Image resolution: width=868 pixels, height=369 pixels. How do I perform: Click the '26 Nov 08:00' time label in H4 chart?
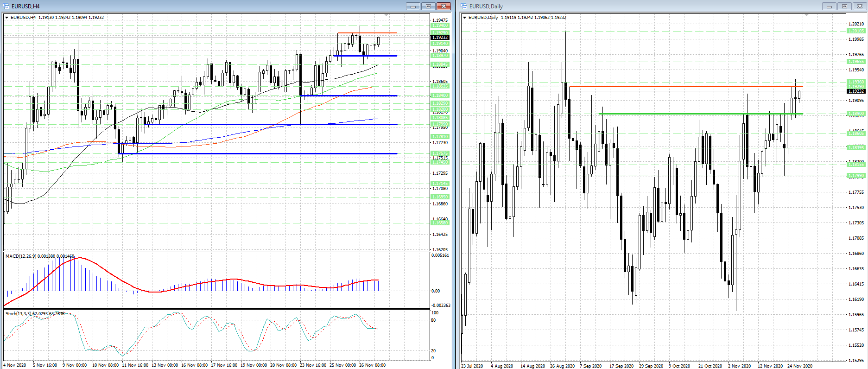(373, 365)
